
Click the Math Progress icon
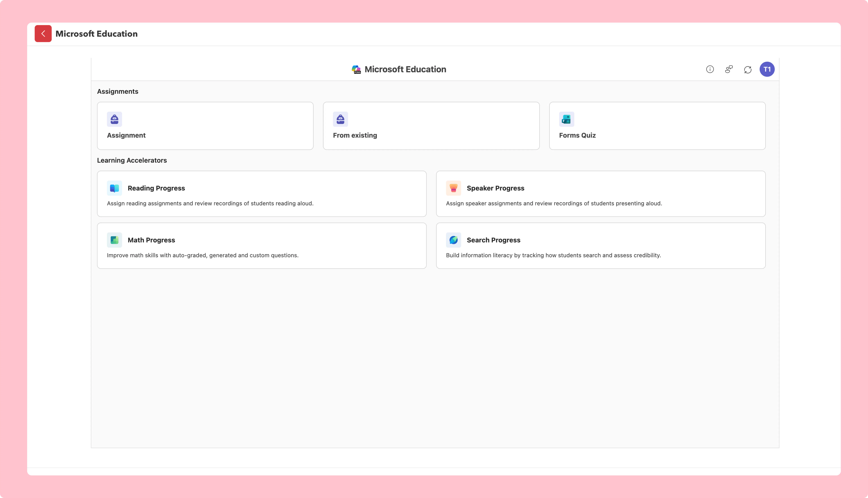[114, 240]
